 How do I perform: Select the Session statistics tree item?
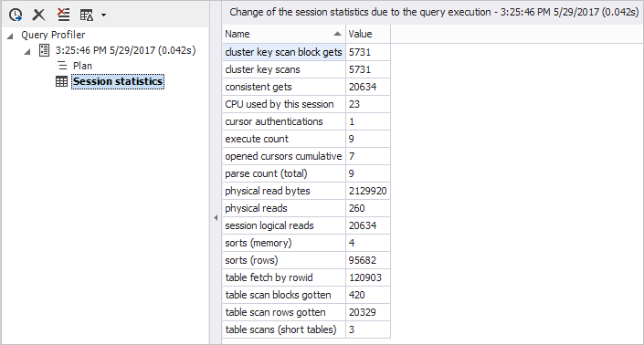click(118, 81)
